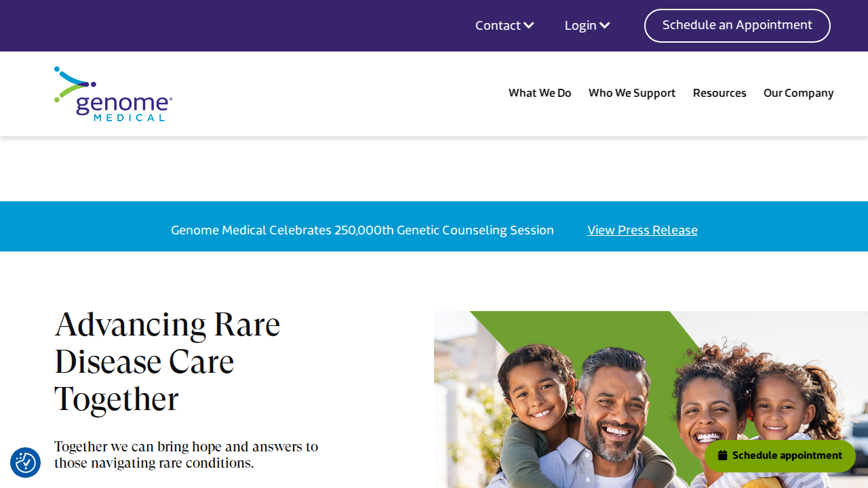
Task: Select the Advancing Rare Disease Care Together heading
Action: pos(167,362)
